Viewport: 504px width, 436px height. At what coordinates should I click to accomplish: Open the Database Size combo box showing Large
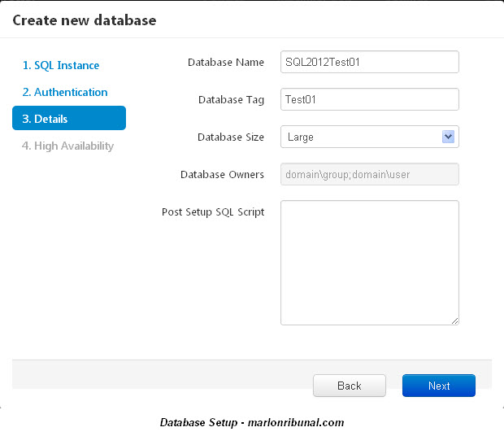361,137
